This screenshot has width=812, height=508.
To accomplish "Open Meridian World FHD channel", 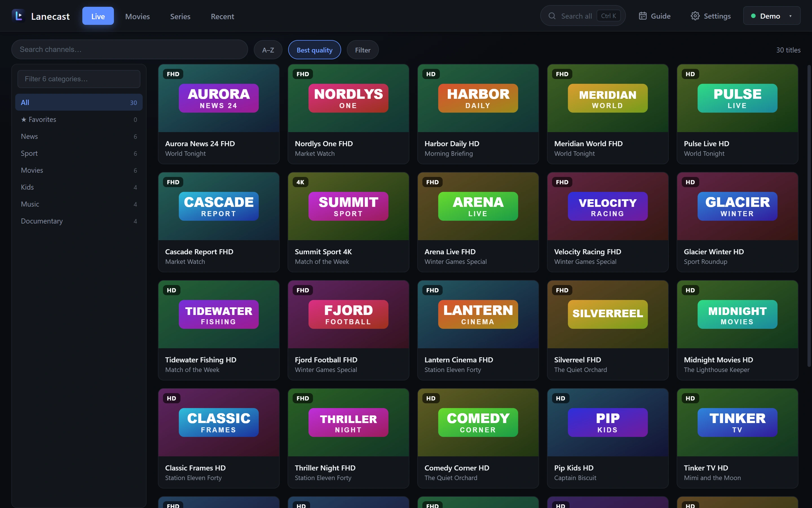I will (608, 114).
